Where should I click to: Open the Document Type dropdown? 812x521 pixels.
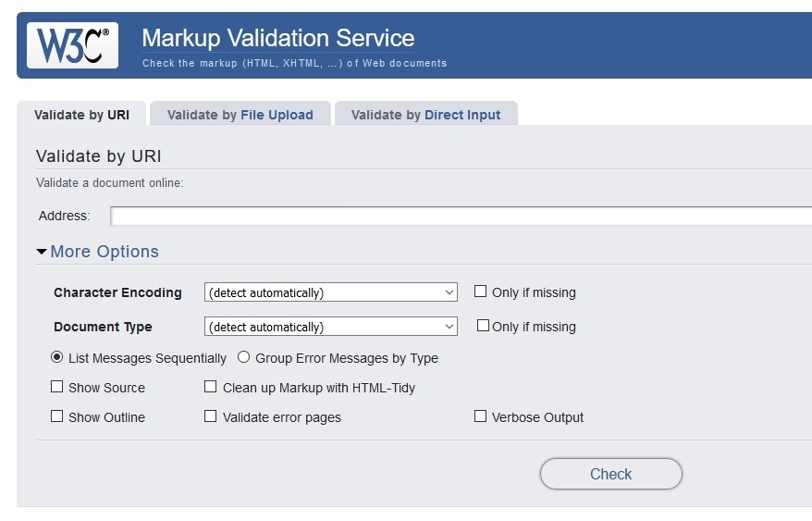(331, 327)
